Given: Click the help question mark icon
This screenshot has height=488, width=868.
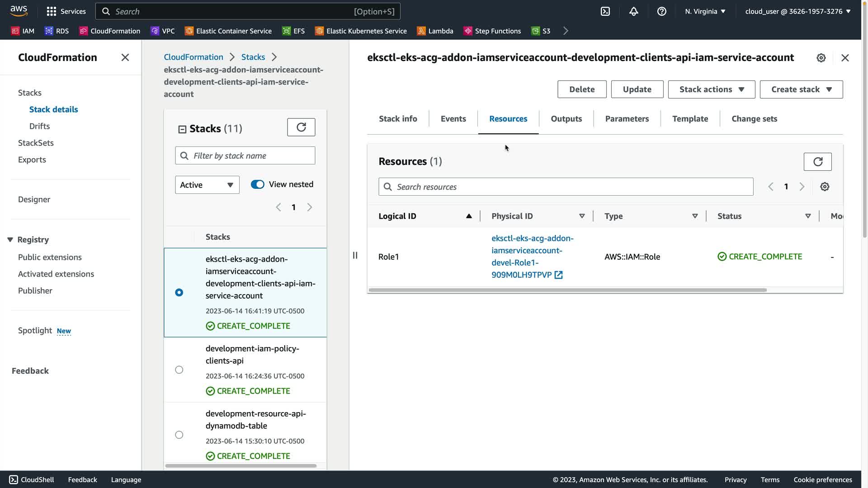Looking at the screenshot, I should point(661,11).
